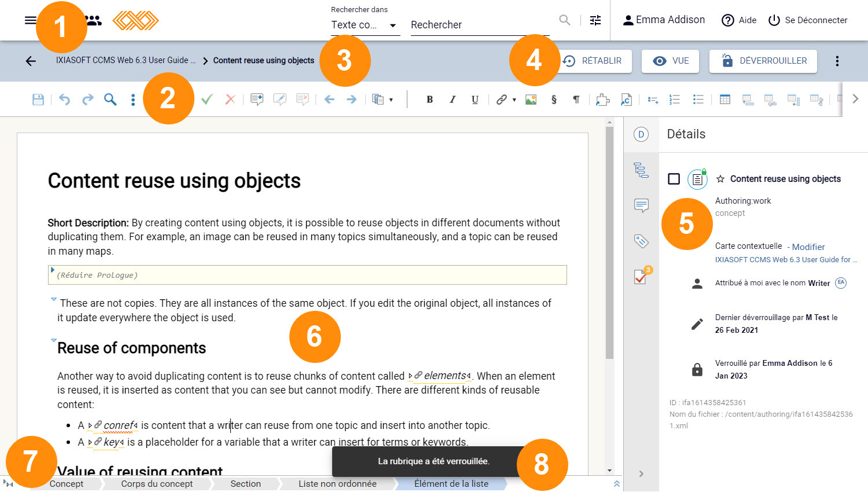
Task: Open find in editor toolbar
Action: [110, 100]
